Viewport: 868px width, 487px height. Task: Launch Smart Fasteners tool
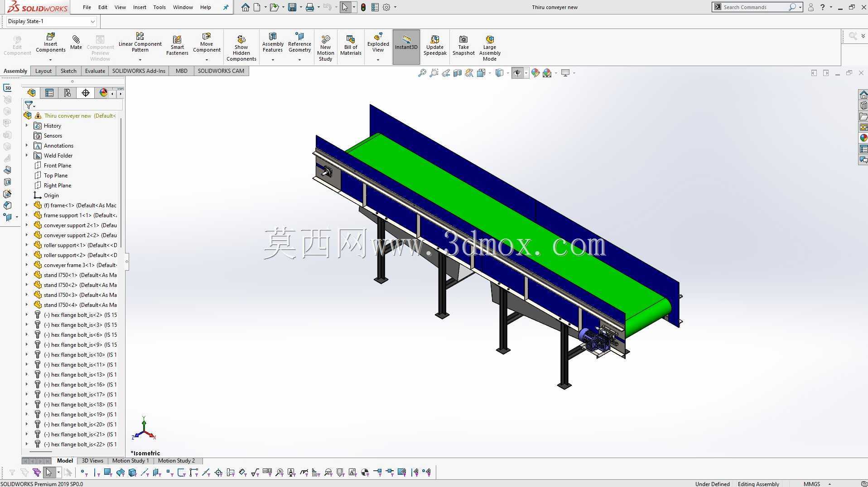pos(177,46)
